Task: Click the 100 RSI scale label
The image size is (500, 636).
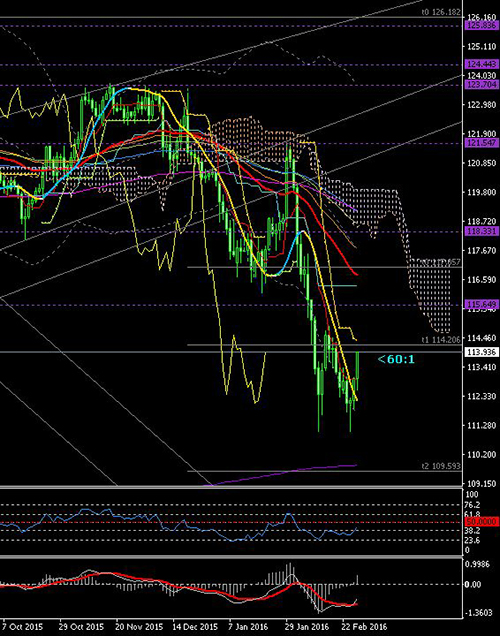Action: pos(472,494)
